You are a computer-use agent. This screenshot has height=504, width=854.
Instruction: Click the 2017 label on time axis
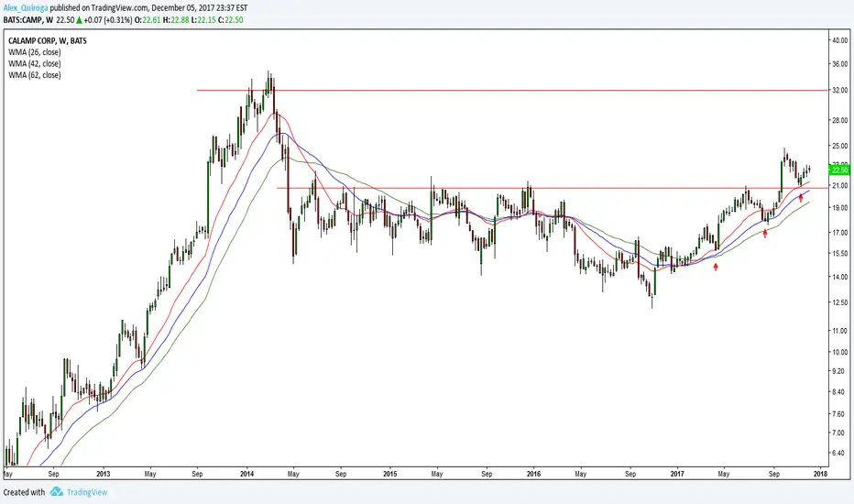(x=677, y=474)
